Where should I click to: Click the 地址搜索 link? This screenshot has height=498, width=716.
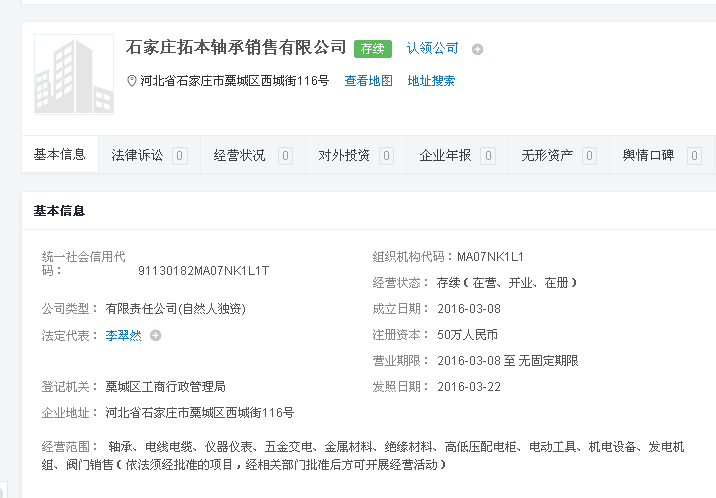point(431,81)
